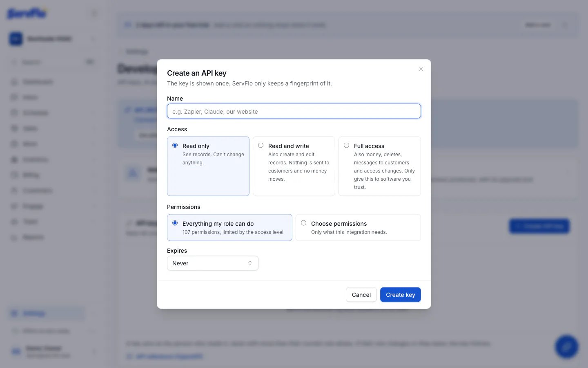Focus the Name input field
The image size is (588, 368).
294,111
